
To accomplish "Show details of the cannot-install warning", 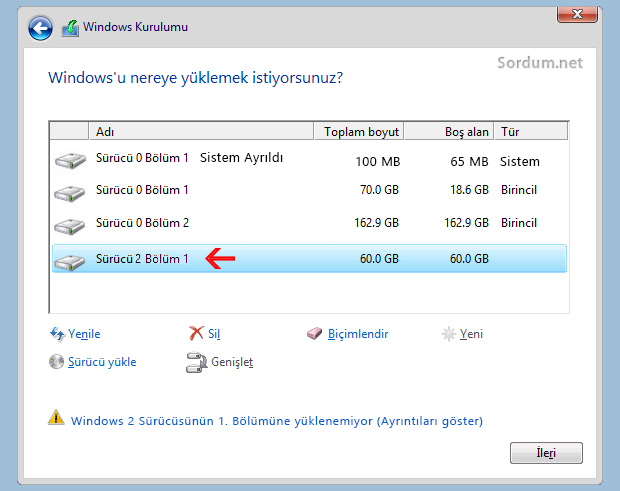I will click(x=277, y=421).
